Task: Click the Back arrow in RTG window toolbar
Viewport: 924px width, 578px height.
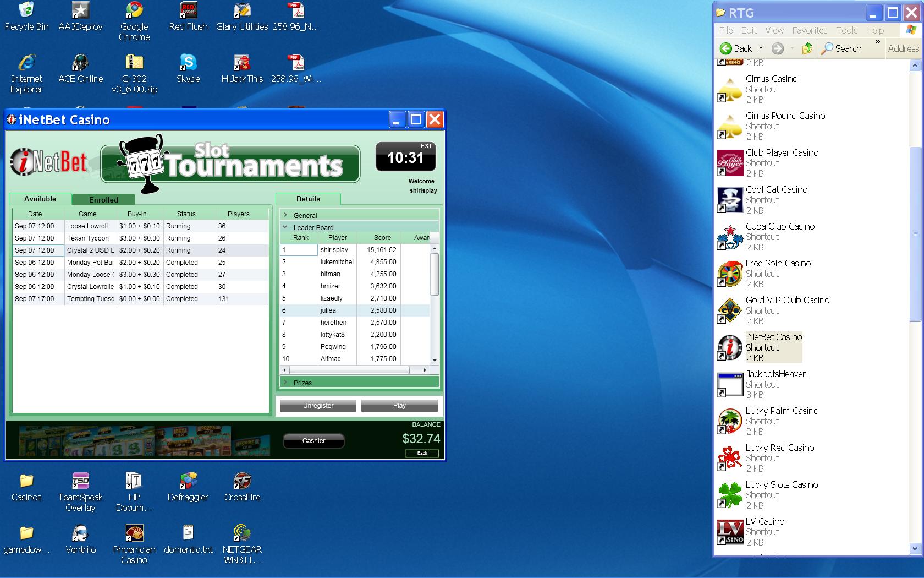Action: point(735,48)
